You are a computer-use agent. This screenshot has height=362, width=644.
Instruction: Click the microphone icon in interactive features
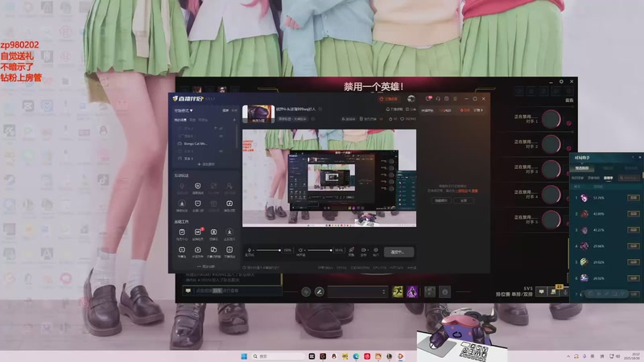click(x=182, y=187)
